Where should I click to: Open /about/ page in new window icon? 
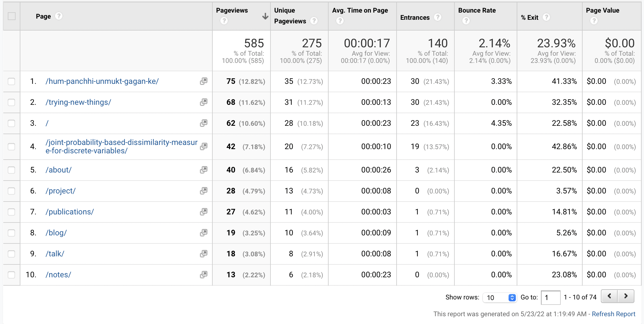click(x=204, y=170)
